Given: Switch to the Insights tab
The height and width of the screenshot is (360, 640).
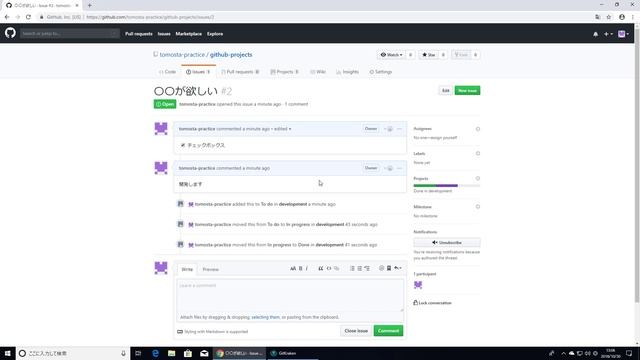Looking at the screenshot, I should (348, 72).
